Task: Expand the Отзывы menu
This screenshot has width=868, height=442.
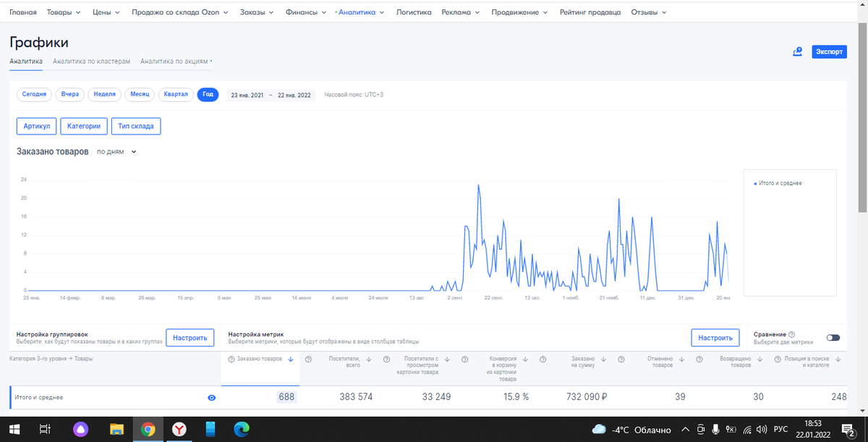Action: click(649, 12)
